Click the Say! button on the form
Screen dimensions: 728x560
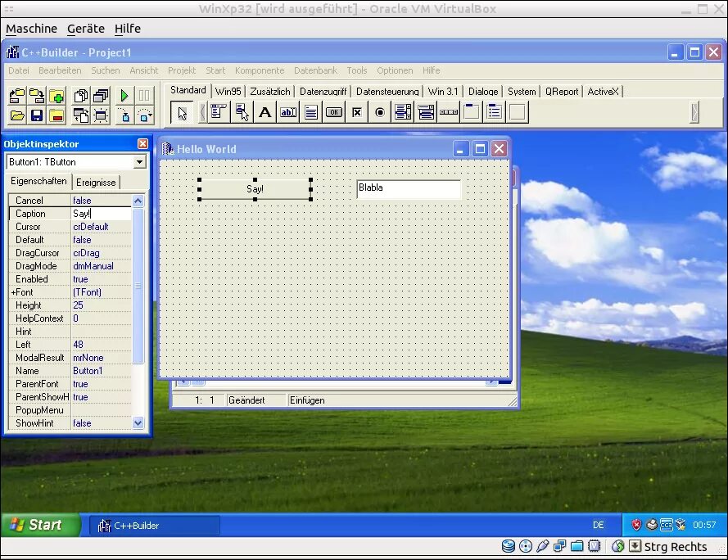255,189
